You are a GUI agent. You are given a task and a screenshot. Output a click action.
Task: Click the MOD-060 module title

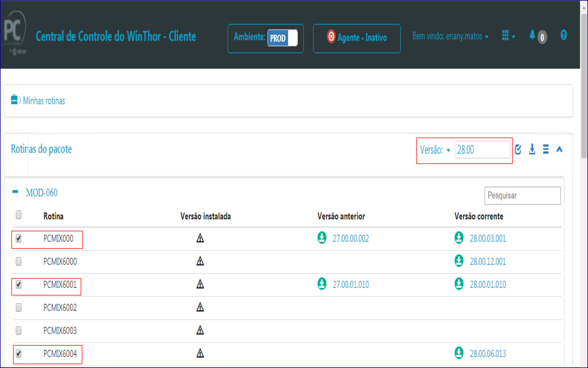42,193
